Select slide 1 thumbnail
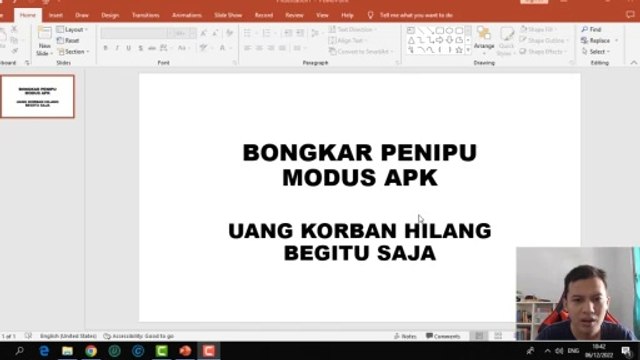The height and width of the screenshot is (360, 640). [38, 96]
